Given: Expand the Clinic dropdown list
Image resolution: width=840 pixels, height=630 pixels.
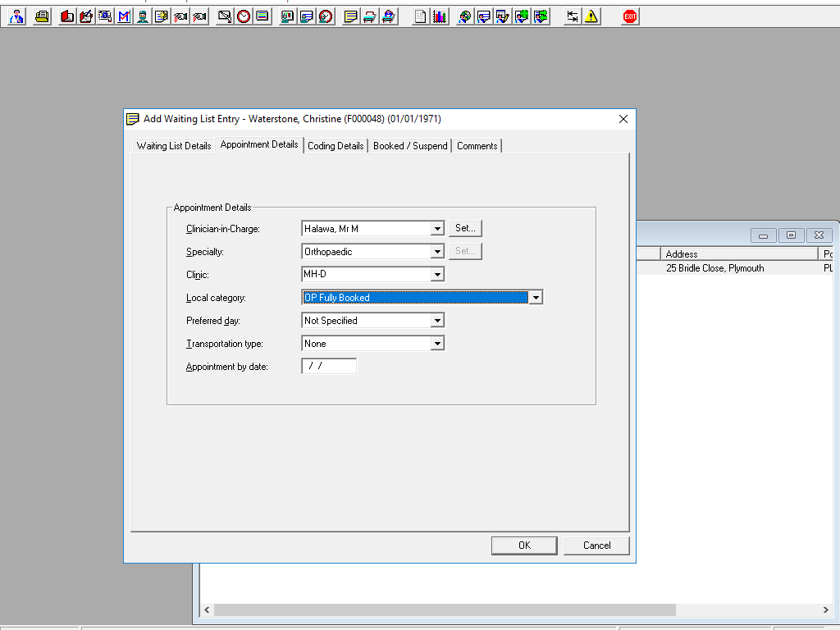Looking at the screenshot, I should tap(437, 275).
